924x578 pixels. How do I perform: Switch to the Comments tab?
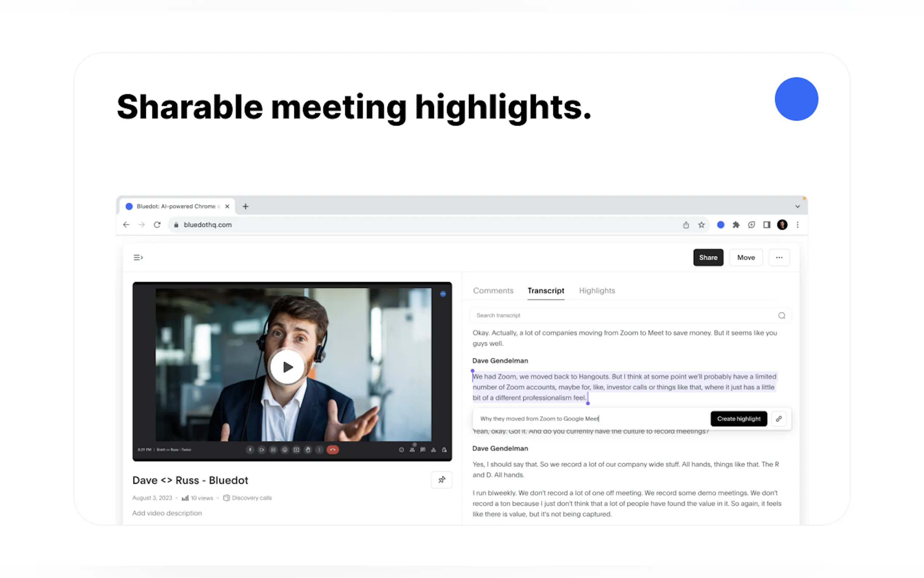click(x=493, y=290)
